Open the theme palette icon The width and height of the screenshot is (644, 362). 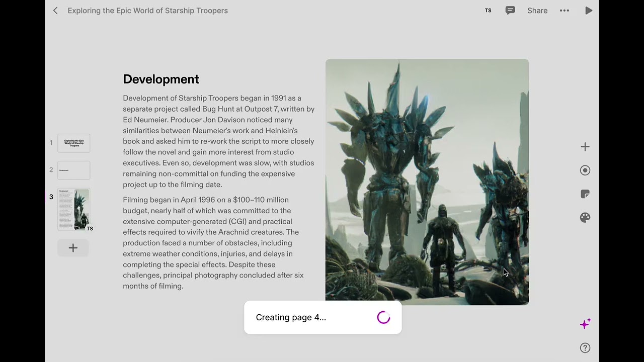pos(585,218)
